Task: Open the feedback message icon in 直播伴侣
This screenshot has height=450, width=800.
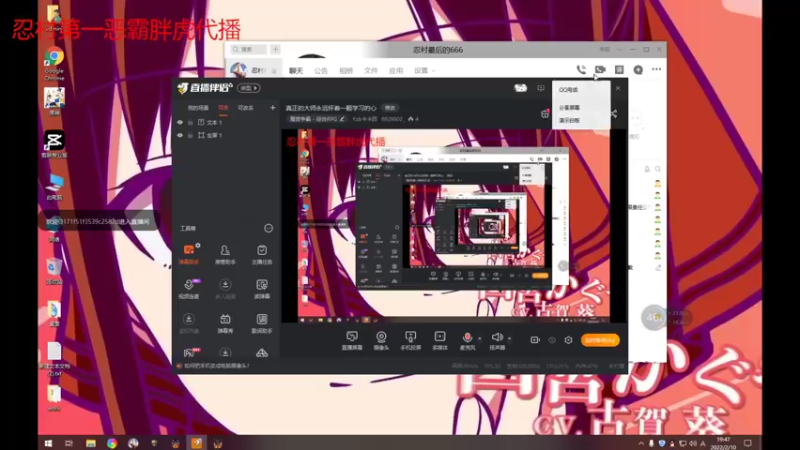Action: 541,88
